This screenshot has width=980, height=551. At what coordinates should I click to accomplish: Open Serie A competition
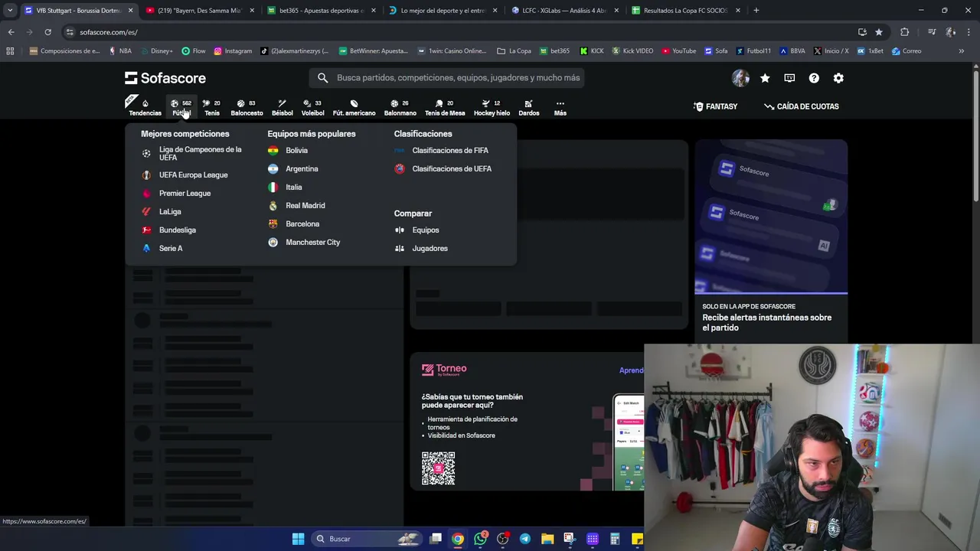pyautogui.click(x=162, y=248)
